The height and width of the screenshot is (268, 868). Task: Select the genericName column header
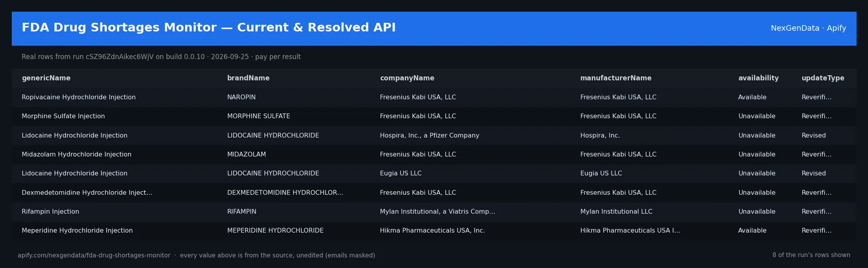(x=46, y=78)
